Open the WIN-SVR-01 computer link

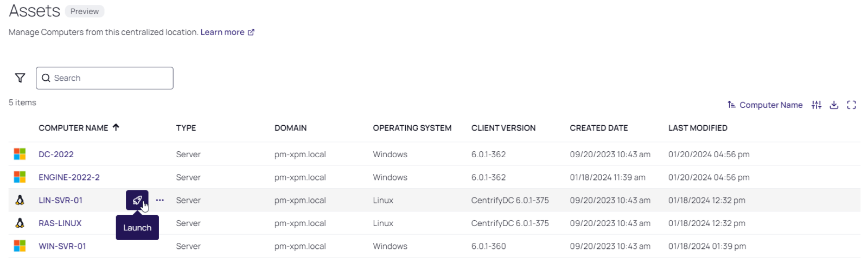(62, 246)
